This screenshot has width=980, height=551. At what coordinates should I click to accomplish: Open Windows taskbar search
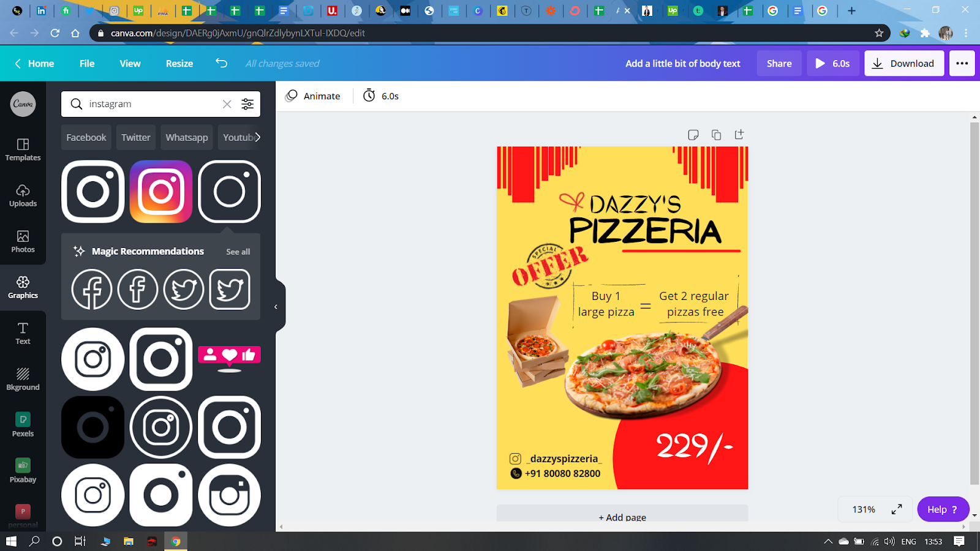coord(34,541)
